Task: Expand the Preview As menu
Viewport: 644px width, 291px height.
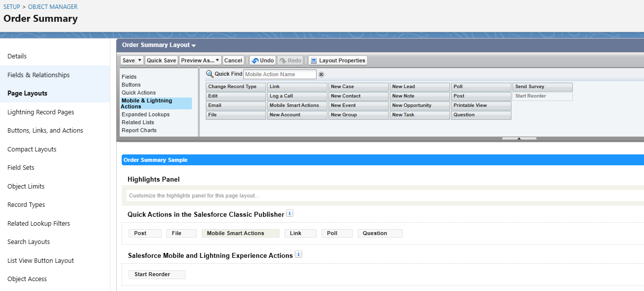Action: [200, 60]
